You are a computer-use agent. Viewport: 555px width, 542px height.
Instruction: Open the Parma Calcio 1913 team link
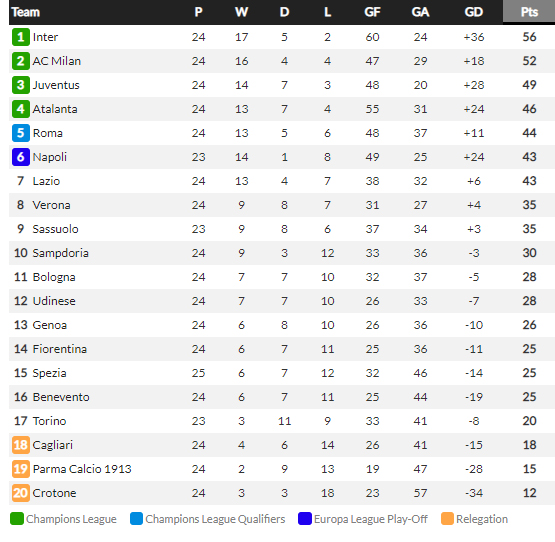[82, 469]
